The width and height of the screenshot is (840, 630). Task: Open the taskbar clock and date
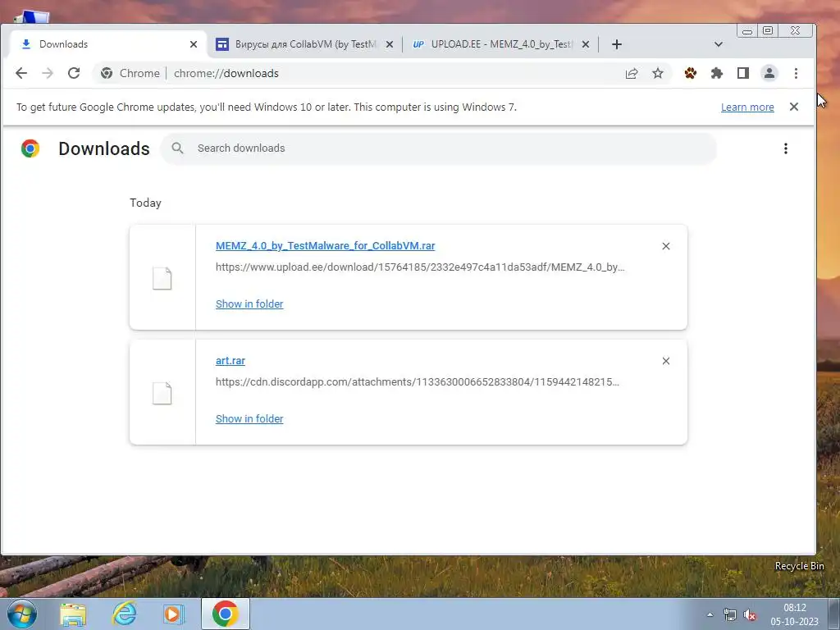794,614
